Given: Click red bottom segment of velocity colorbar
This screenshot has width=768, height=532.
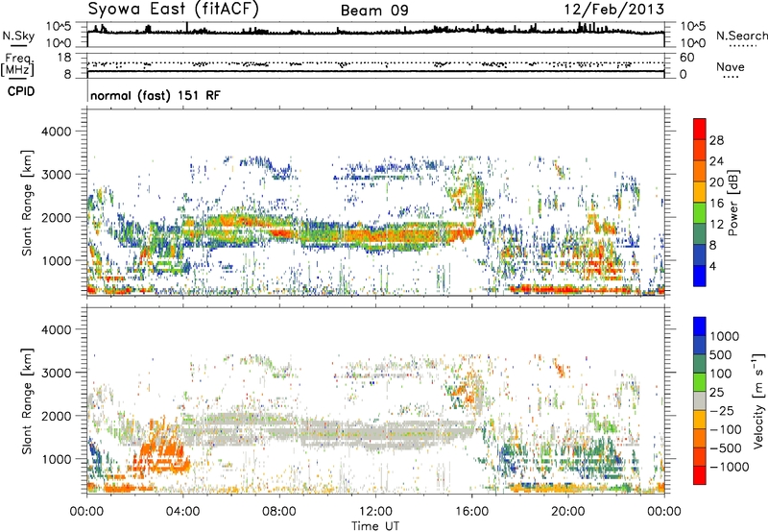Looking at the screenshot, I should click(700, 475).
